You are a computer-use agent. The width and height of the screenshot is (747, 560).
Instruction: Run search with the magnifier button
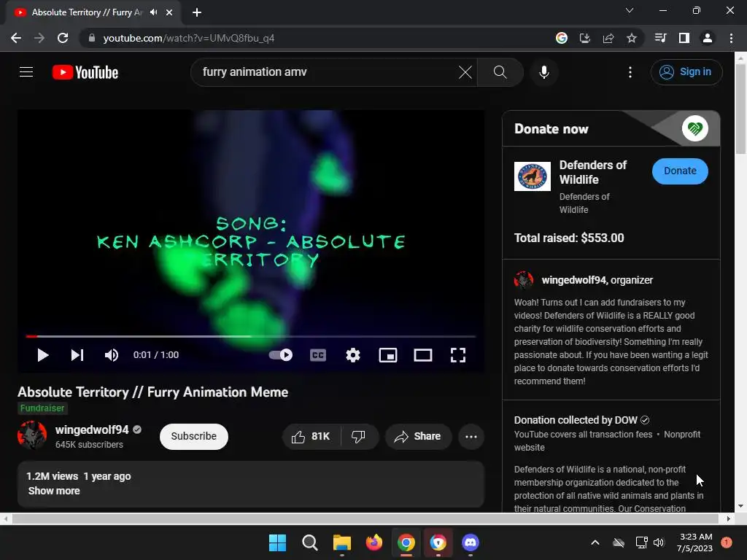click(500, 72)
